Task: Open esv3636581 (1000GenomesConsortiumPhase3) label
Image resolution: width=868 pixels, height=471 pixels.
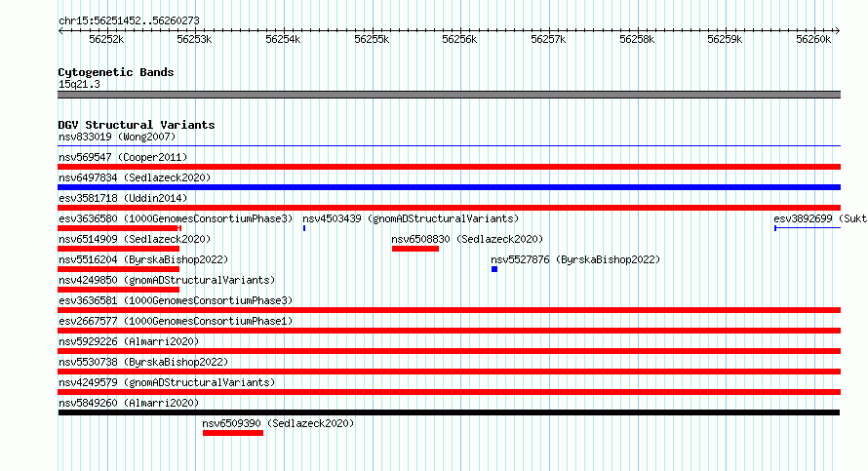Action: click(176, 300)
